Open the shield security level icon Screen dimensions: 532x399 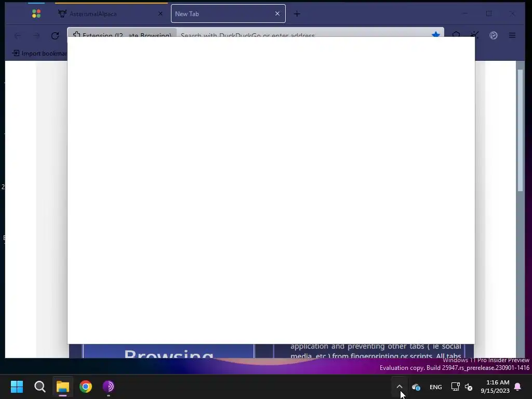point(456,35)
